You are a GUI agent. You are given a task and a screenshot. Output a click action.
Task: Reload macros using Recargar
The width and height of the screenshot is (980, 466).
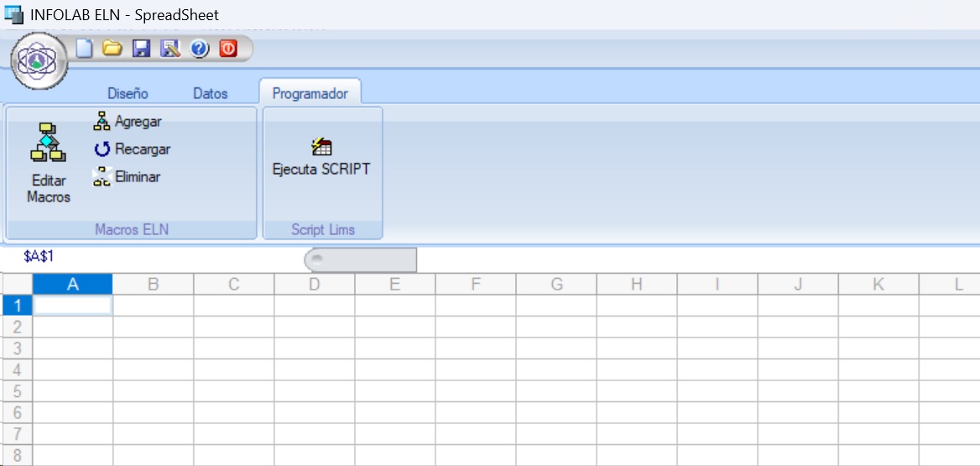tap(133, 149)
